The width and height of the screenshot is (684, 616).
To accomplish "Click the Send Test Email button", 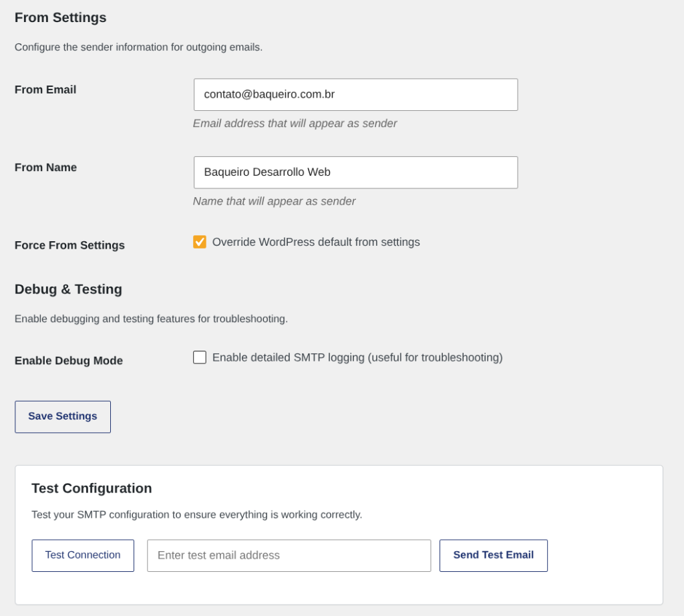I will point(494,555).
